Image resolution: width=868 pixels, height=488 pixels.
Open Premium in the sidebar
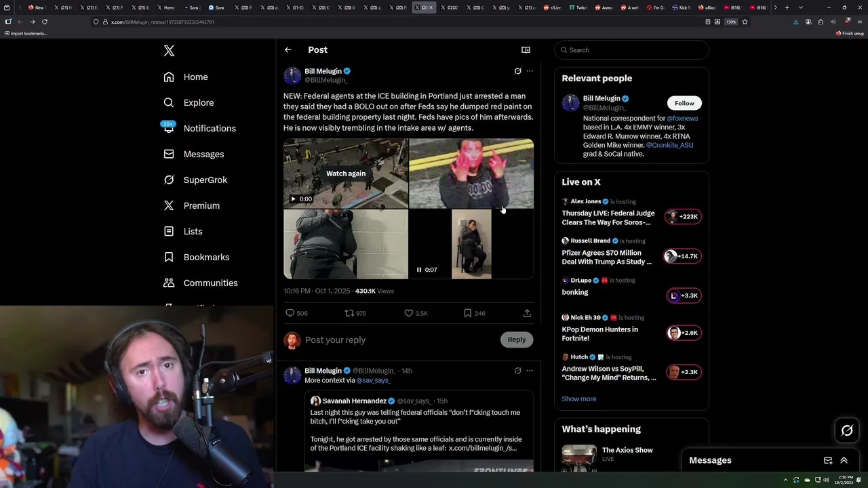coord(191,206)
